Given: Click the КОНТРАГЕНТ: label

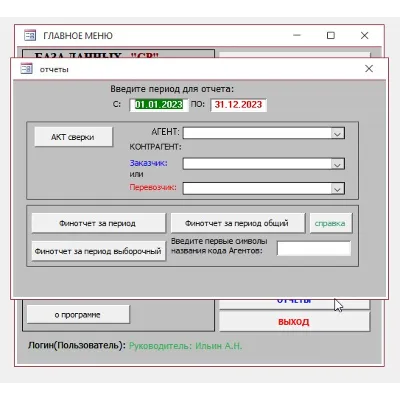Looking at the screenshot, I should coord(155,147).
